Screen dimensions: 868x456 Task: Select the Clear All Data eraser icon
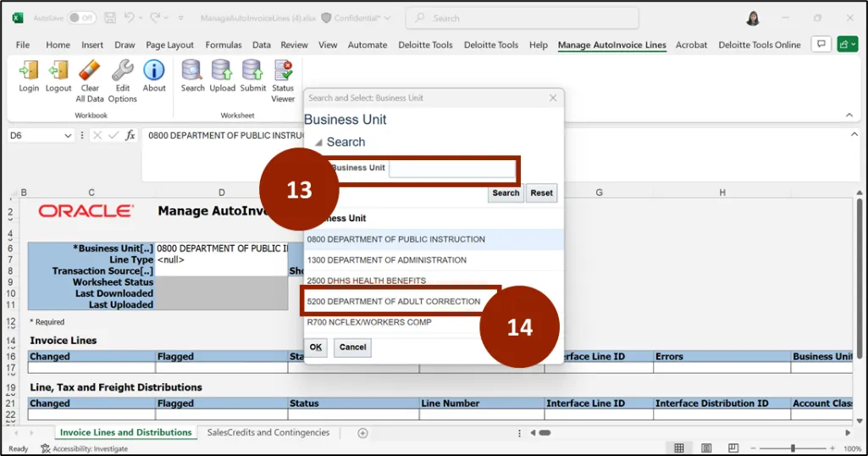90,72
